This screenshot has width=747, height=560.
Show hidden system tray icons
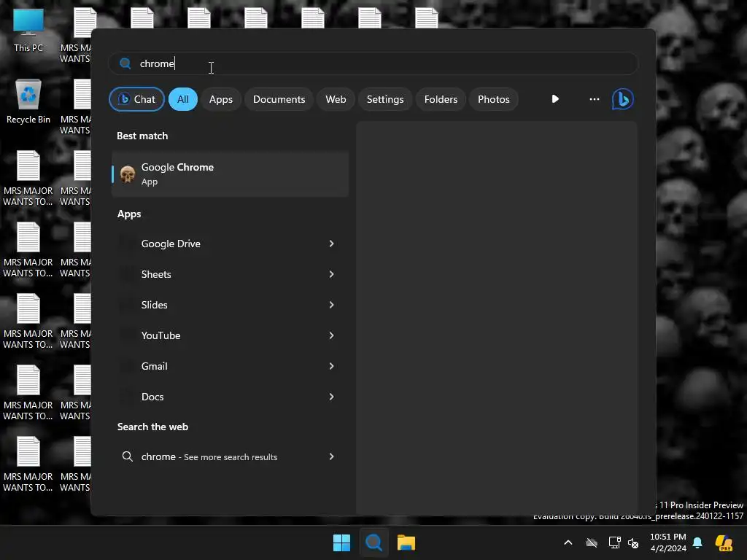568,542
